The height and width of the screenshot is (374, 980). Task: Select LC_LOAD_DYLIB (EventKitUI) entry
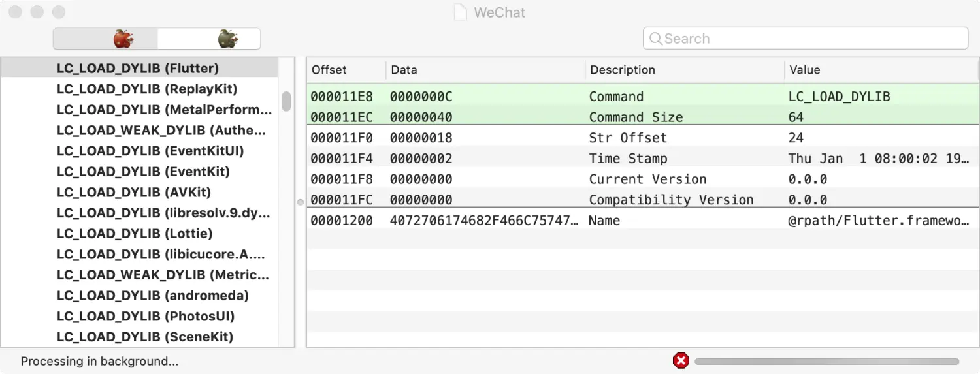tap(150, 151)
